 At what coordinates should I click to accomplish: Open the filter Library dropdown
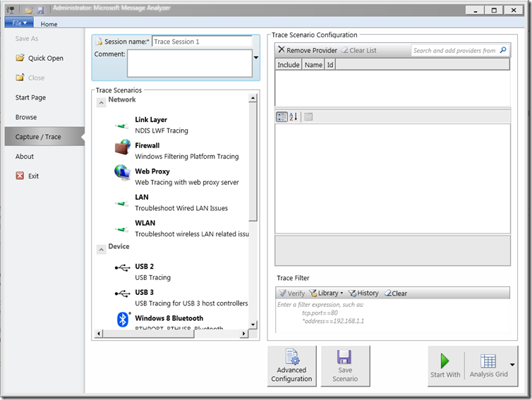(x=326, y=293)
